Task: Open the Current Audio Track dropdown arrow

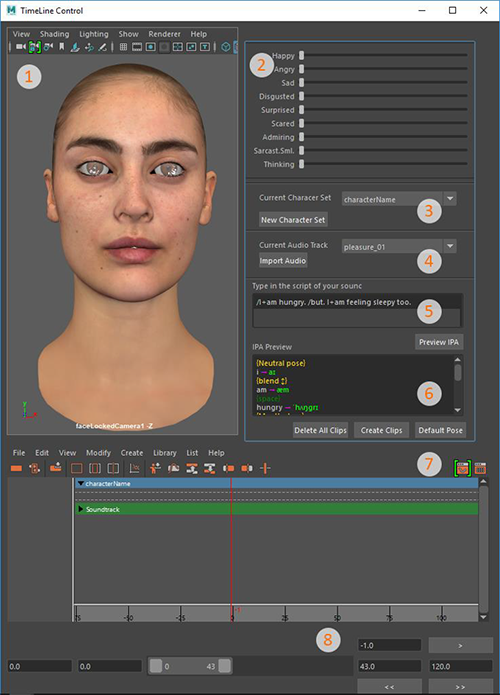Action: pyautogui.click(x=450, y=246)
